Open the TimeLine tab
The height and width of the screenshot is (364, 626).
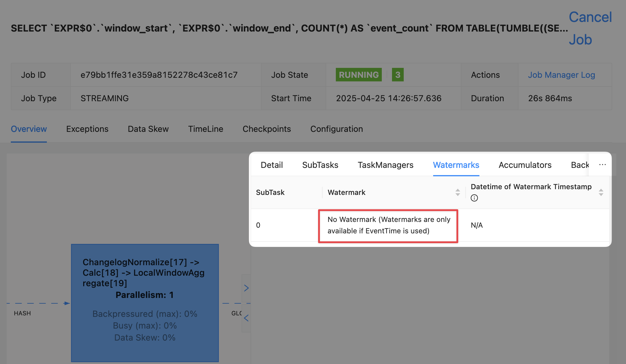click(205, 129)
